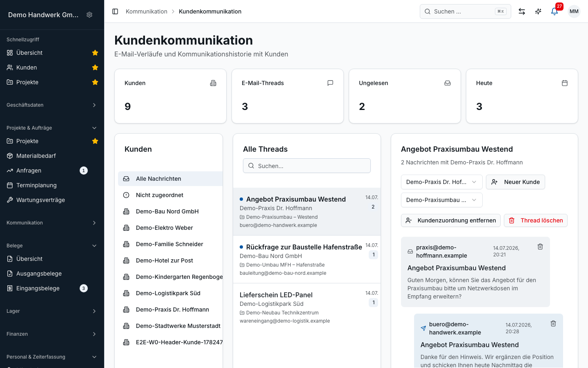Expand the Kommunikation sidebar section
The height and width of the screenshot is (368, 588).
click(52, 223)
